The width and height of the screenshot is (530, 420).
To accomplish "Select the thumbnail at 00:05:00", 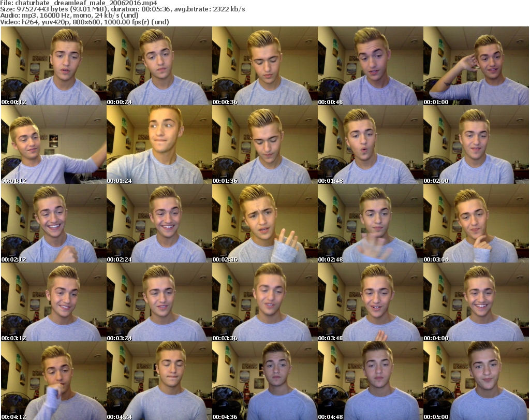I will 476,381.
